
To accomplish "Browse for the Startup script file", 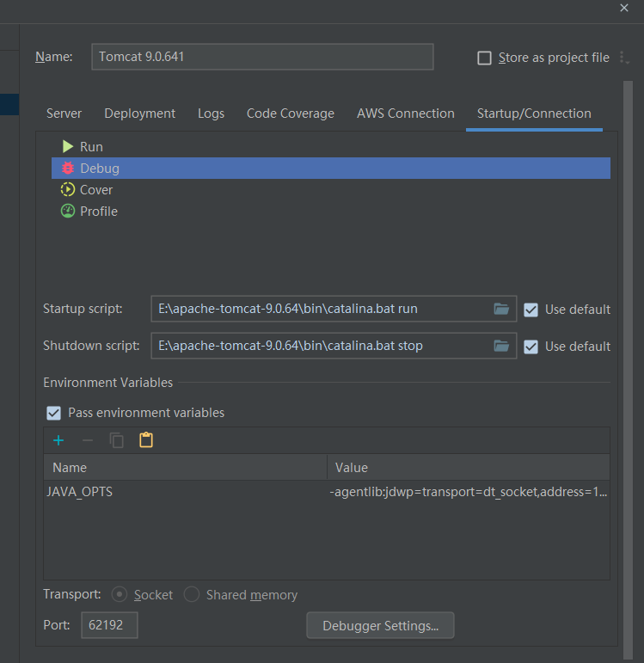I will coord(501,309).
